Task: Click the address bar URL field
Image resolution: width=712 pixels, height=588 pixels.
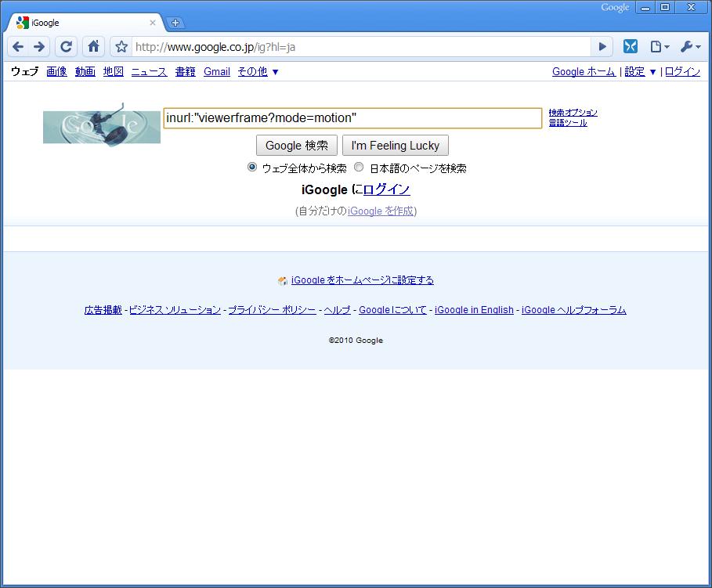Action: click(x=361, y=47)
